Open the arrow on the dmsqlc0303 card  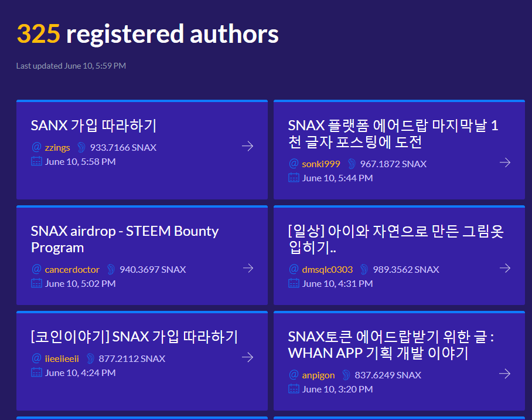(505, 268)
